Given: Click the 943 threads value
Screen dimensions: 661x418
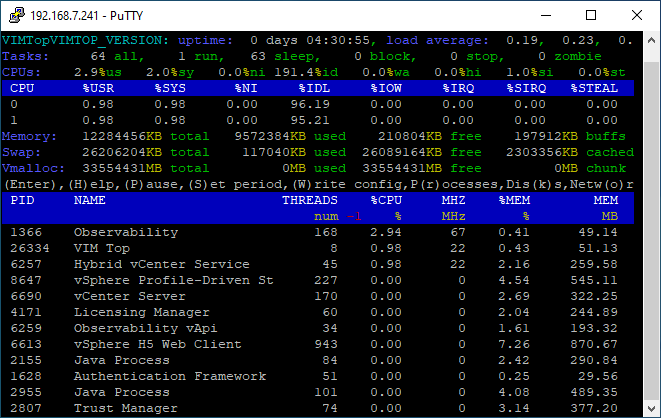Looking at the screenshot, I should coord(326,344).
